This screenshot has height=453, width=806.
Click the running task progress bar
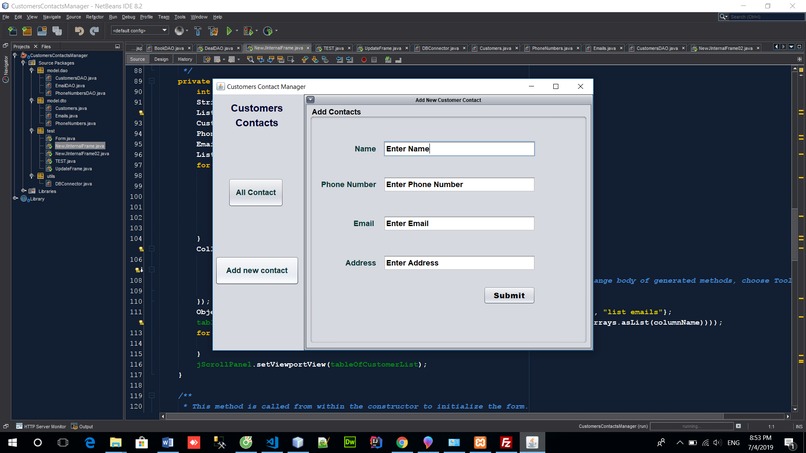tap(691, 426)
